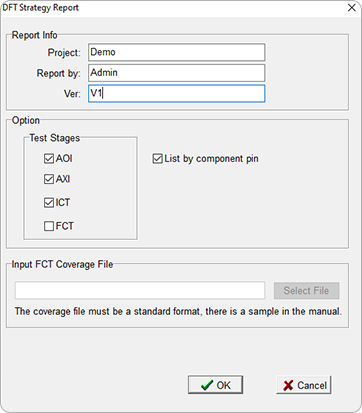The width and height of the screenshot is (362, 413).
Task: Enable the FCT test stage checkbox
Action: coord(49,226)
